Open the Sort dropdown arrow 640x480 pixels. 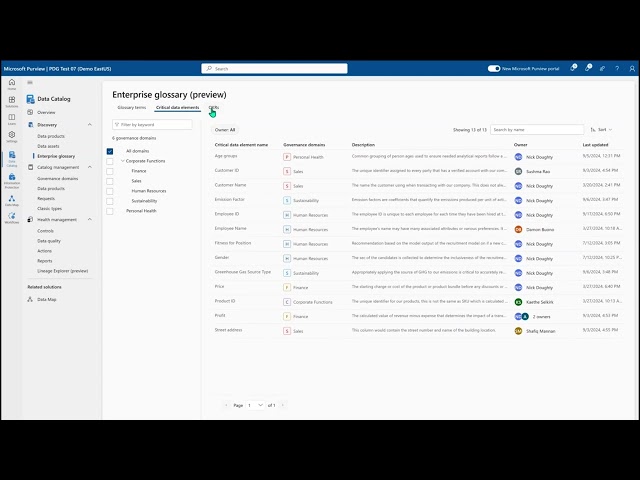(611, 130)
